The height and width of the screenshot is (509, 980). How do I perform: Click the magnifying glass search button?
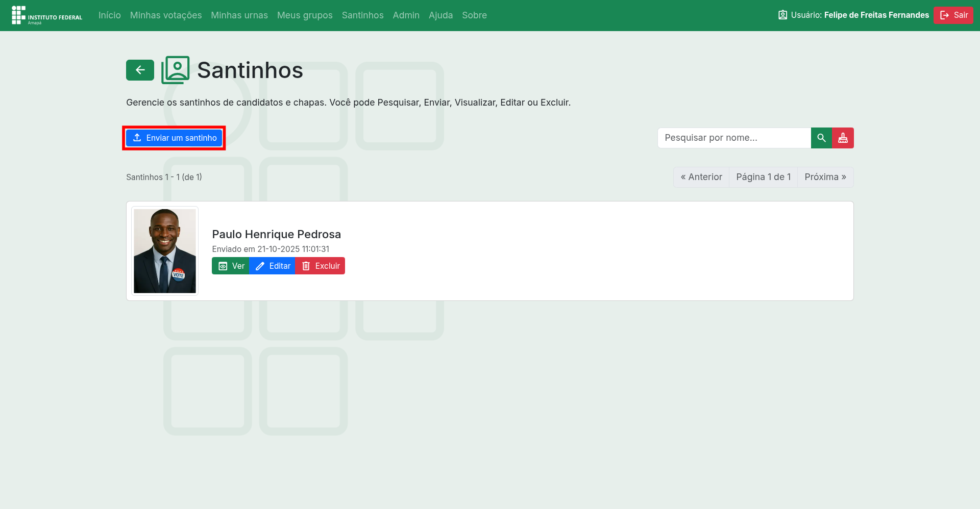(821, 138)
